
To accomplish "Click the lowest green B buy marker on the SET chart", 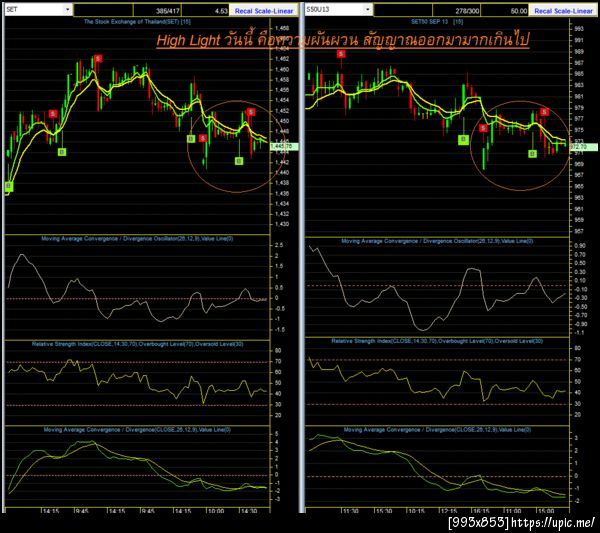I will point(9,186).
